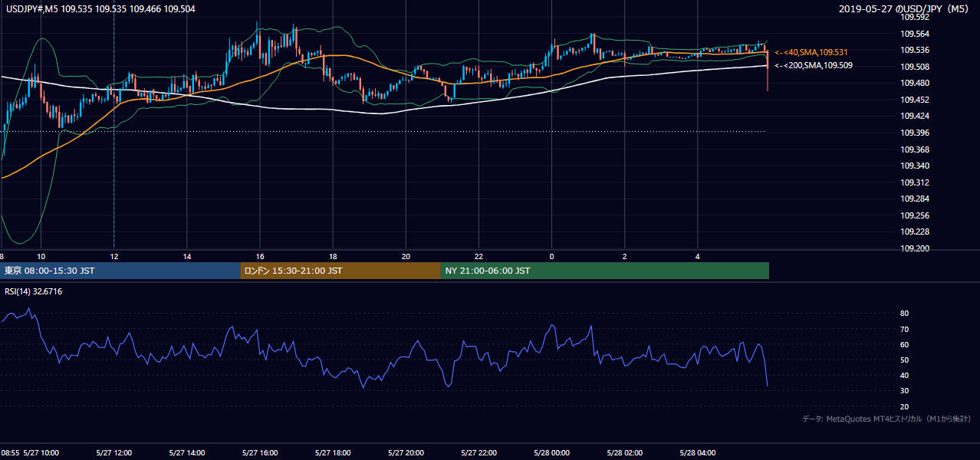Click price axis label 109.480
The height and width of the screenshot is (460, 980).
pyautogui.click(x=915, y=83)
